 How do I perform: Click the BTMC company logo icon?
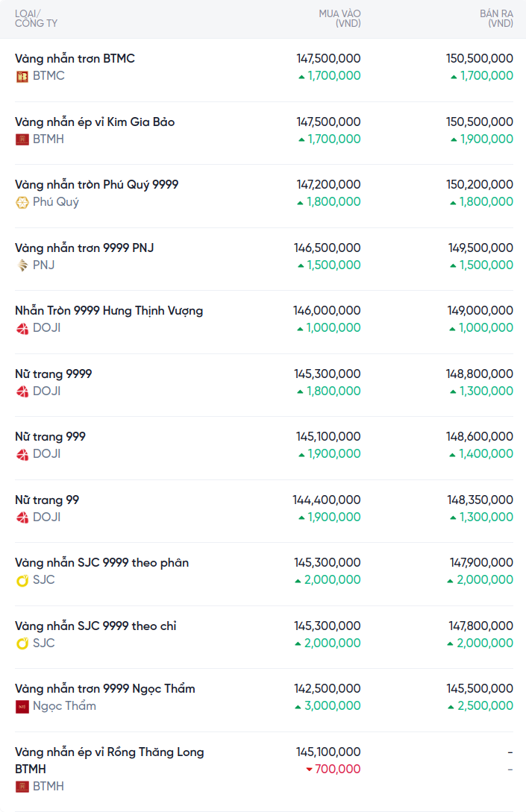click(22, 76)
